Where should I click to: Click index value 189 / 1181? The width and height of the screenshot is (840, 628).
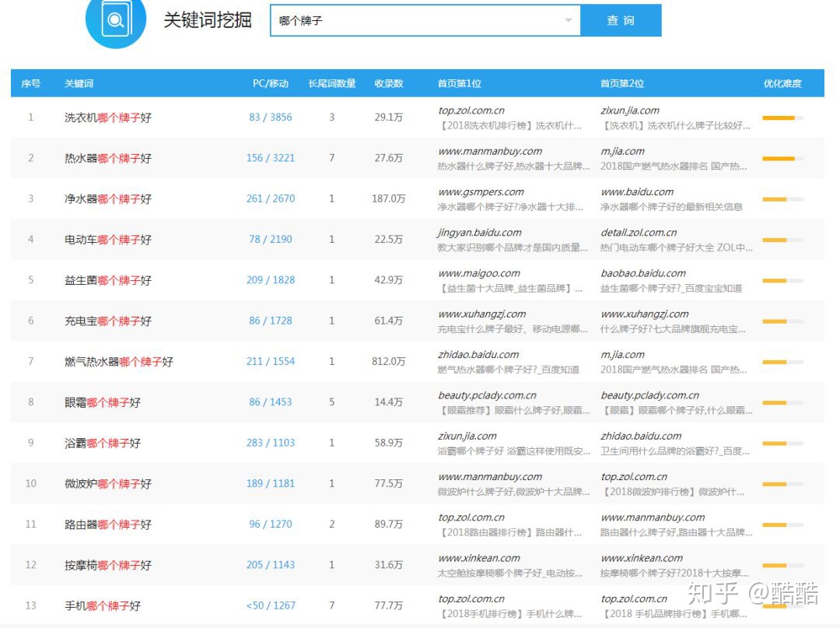[271, 484]
